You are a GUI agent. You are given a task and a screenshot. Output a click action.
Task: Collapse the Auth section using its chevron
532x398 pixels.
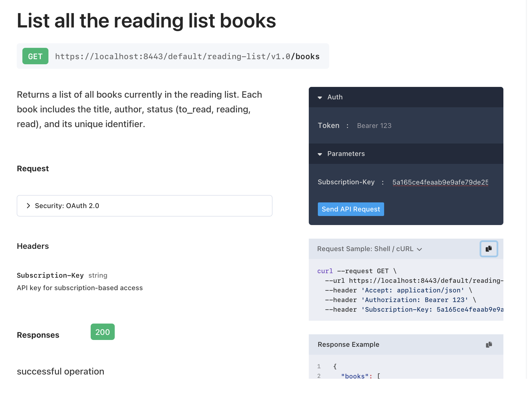[320, 97]
